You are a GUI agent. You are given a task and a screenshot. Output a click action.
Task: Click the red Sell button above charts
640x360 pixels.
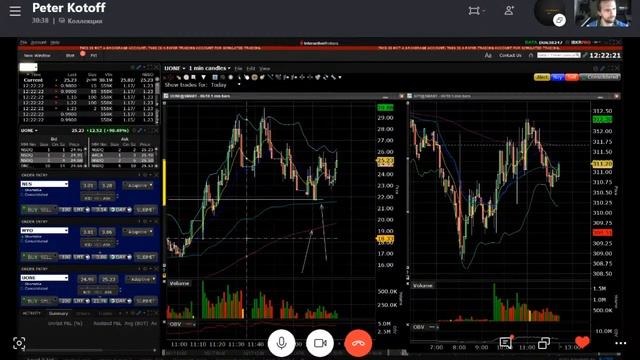point(572,77)
